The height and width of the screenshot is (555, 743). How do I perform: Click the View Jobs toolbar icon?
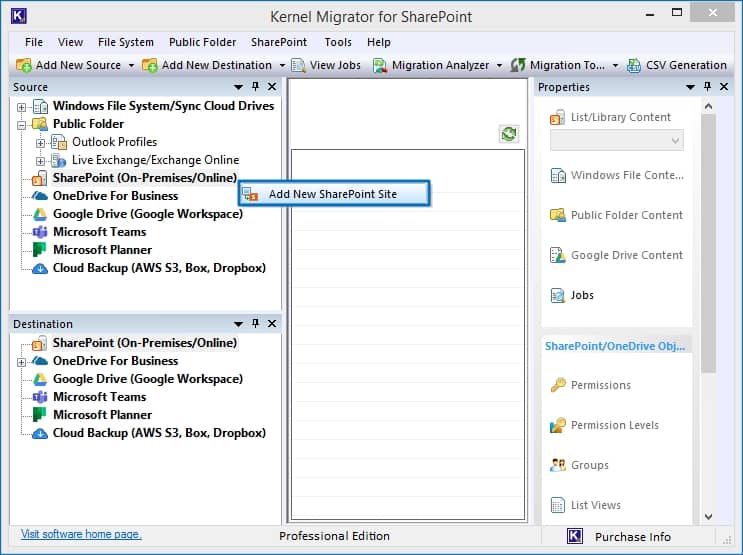[298, 65]
